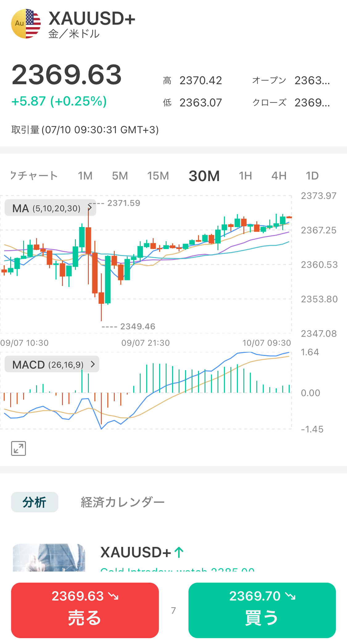347x644 pixels.
Task: Tap the green up arrow beside XAUUSD+
Action: tap(179, 552)
